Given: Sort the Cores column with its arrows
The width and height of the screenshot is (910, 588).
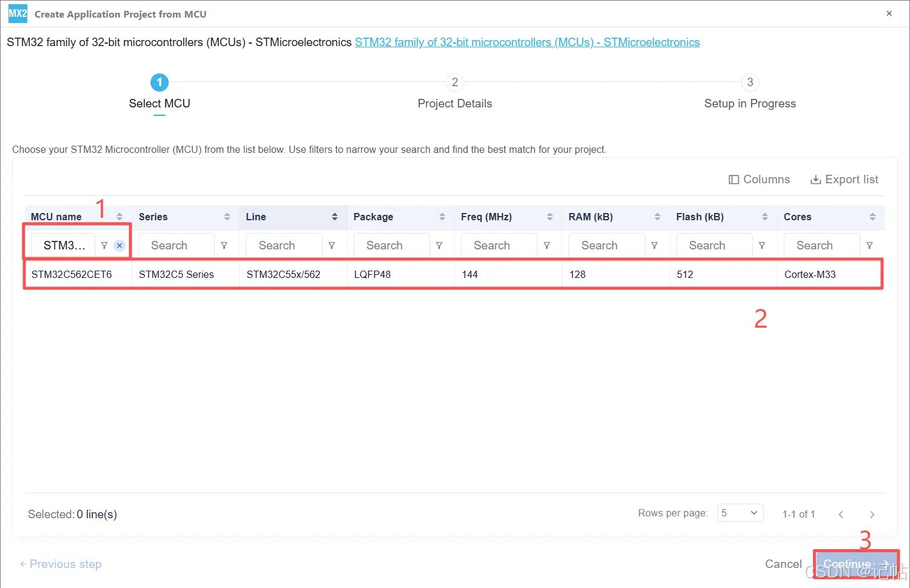Looking at the screenshot, I should point(872,217).
